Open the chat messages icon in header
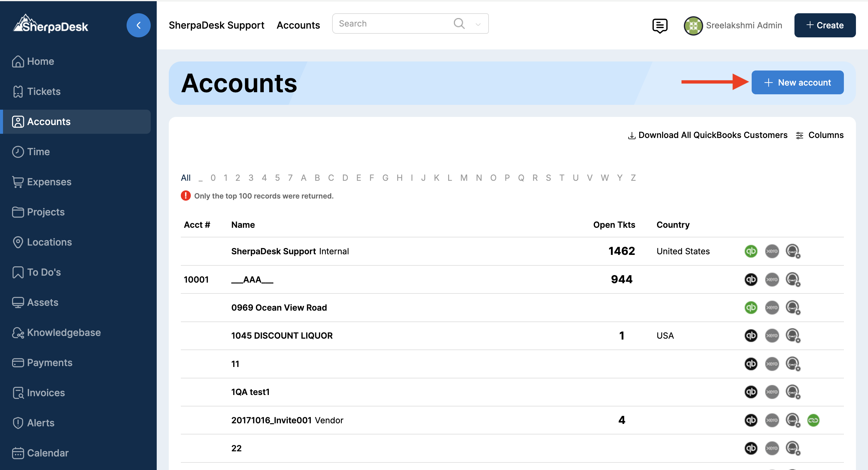The width and height of the screenshot is (868, 470). click(x=659, y=26)
